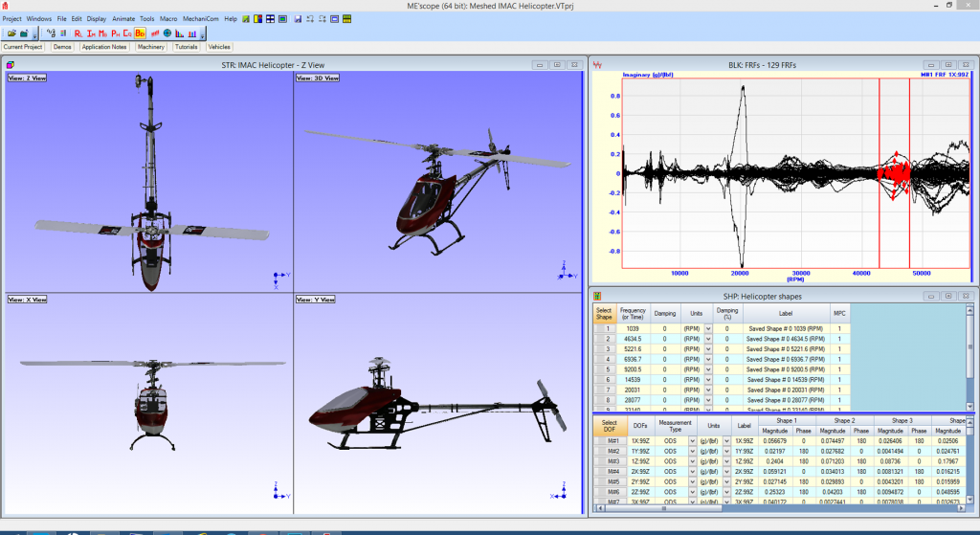Open the Animate menu
The height and width of the screenshot is (535, 980).
(123, 18)
